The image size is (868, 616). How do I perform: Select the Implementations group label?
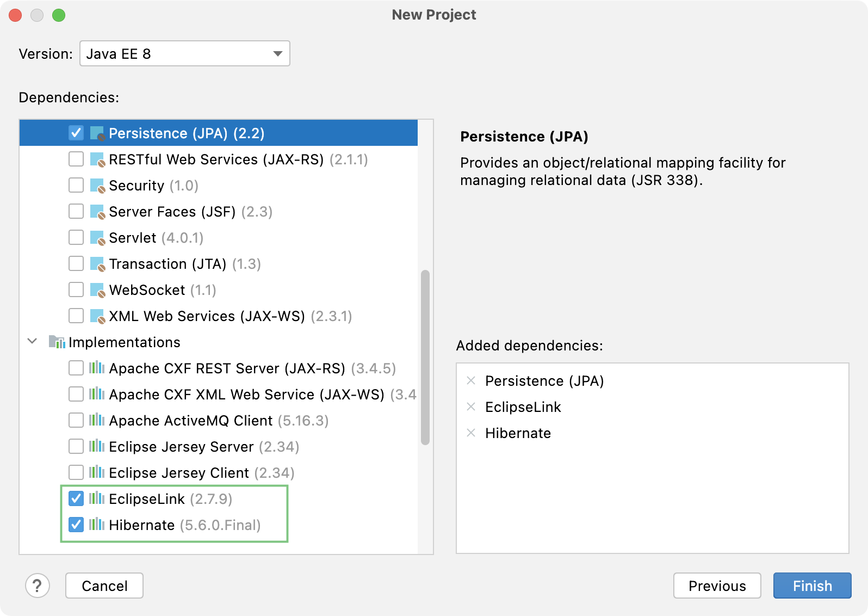pyautogui.click(x=125, y=342)
